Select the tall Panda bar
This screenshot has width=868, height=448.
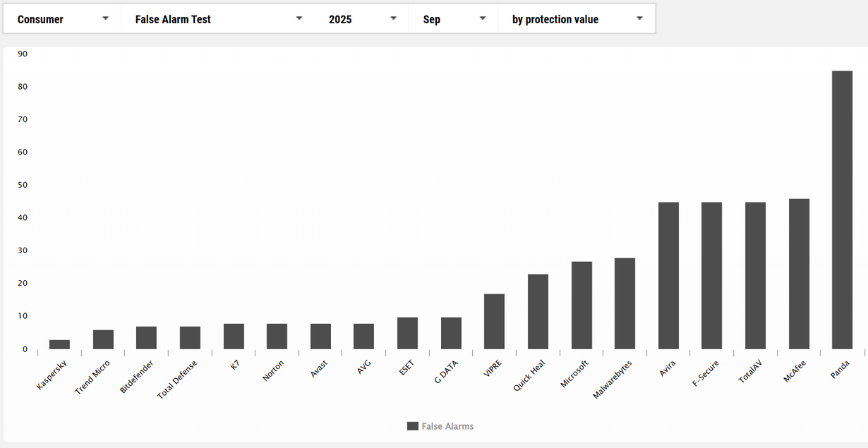[843, 210]
